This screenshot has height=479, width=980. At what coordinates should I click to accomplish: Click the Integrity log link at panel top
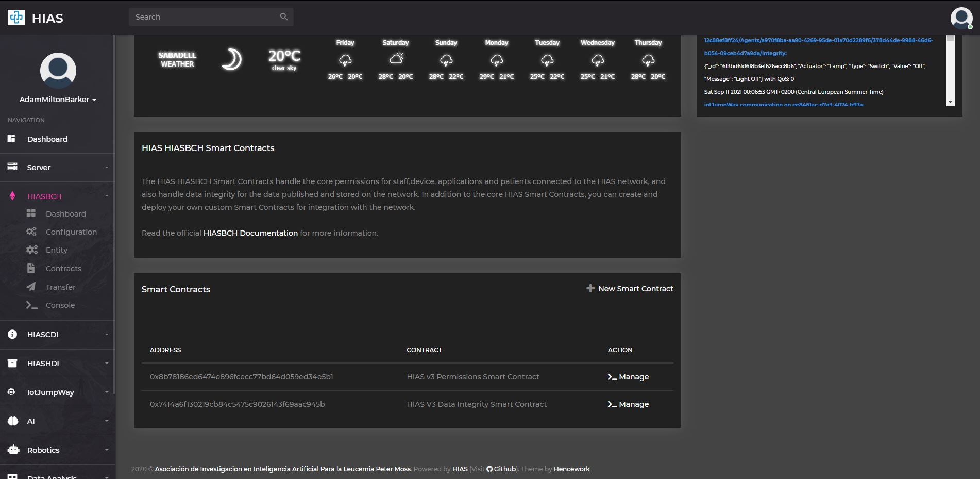818,46
